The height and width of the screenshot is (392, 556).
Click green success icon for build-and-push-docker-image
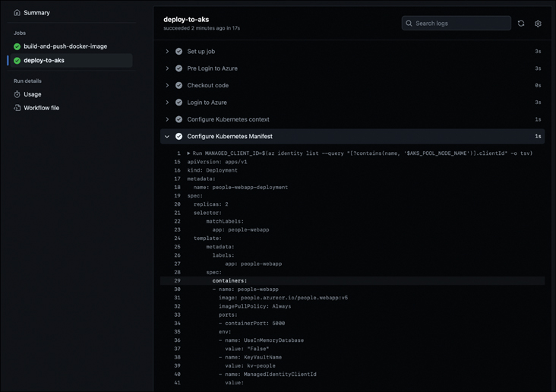pos(17,46)
